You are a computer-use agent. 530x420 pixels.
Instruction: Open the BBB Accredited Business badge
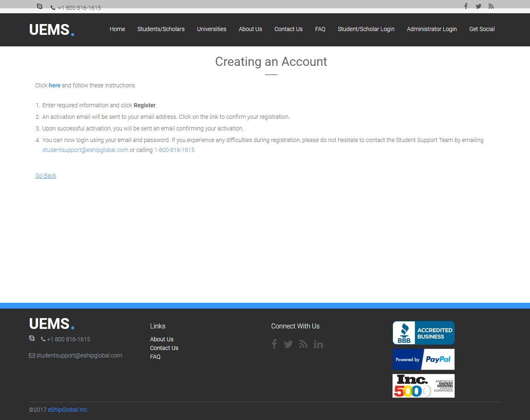[423, 333]
